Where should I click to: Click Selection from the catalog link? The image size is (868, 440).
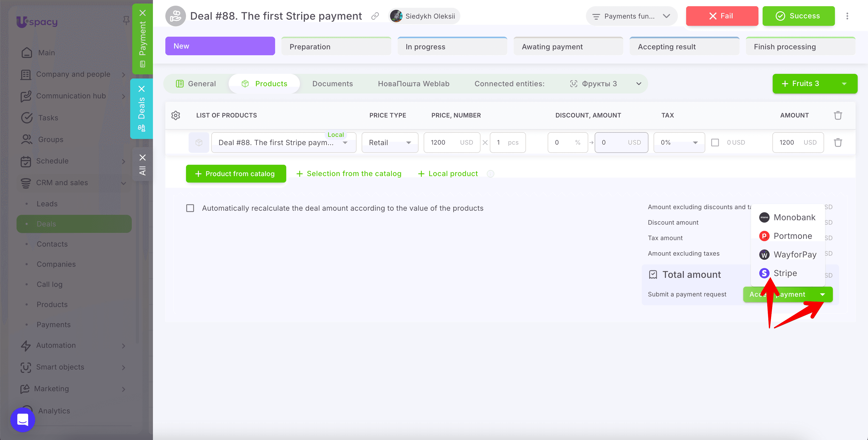point(348,174)
